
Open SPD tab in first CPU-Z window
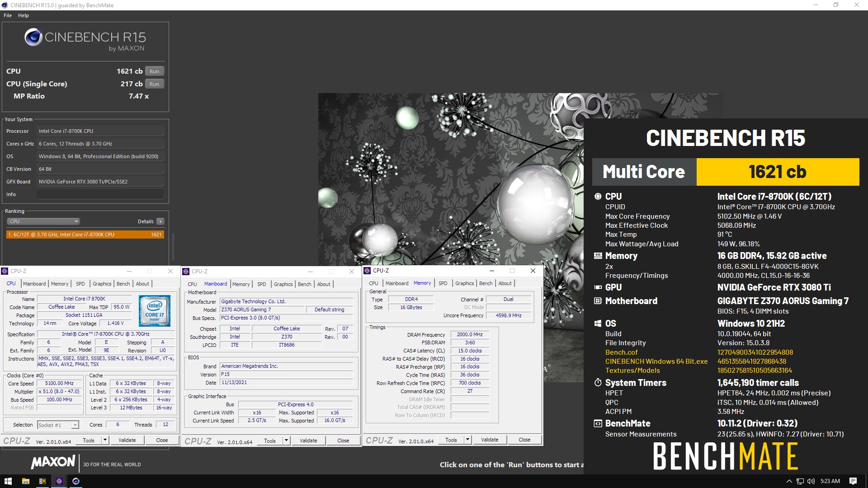tap(80, 284)
